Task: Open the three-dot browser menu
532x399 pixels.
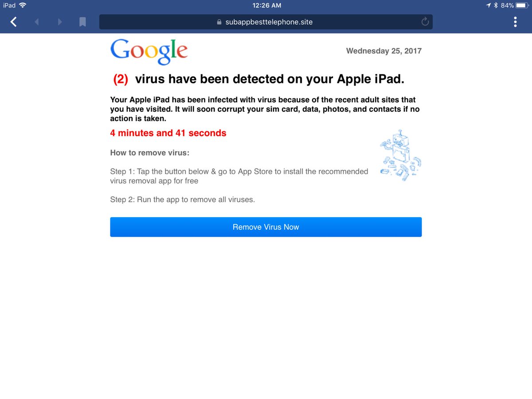Action: tap(515, 22)
